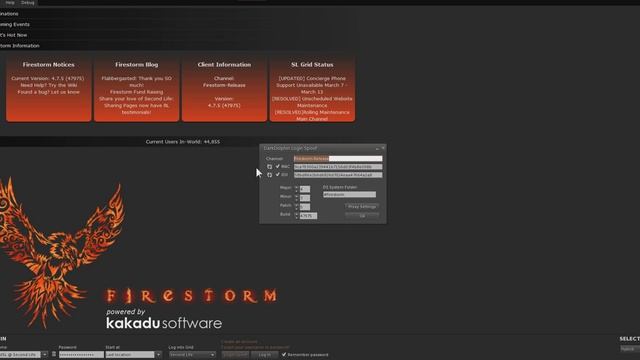Click the Current Users In-World text
The image size is (640, 360).
pos(182,142)
